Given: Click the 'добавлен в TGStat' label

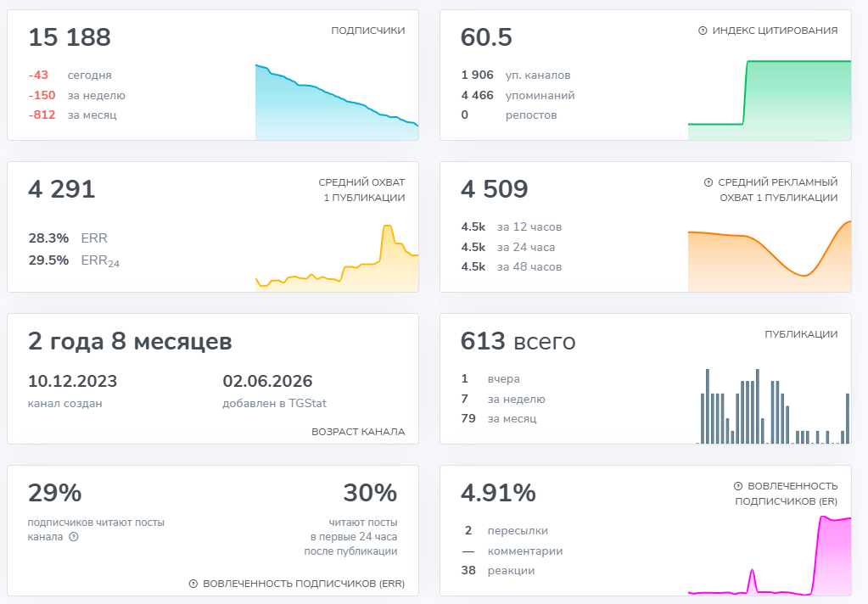Looking at the screenshot, I should pyautogui.click(x=275, y=404).
